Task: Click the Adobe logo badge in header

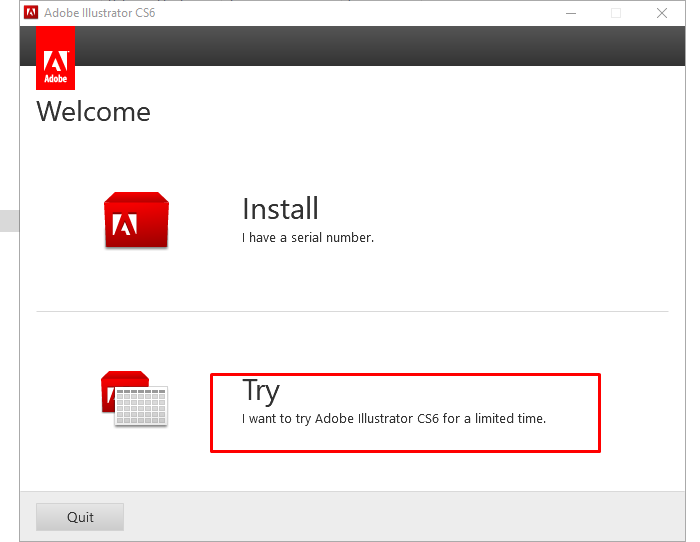Action: pyautogui.click(x=55, y=58)
